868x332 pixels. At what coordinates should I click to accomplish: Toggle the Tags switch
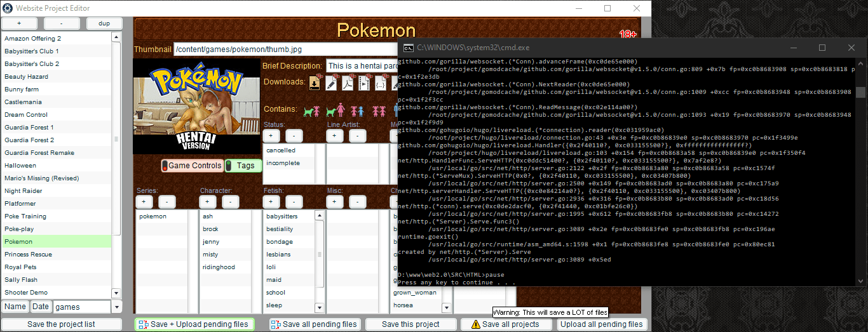(x=243, y=166)
